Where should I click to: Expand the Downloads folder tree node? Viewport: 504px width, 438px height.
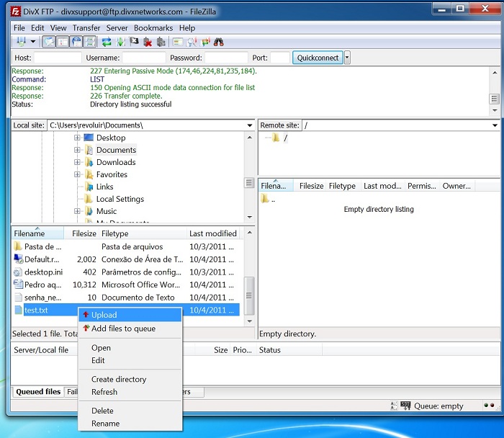(x=78, y=163)
